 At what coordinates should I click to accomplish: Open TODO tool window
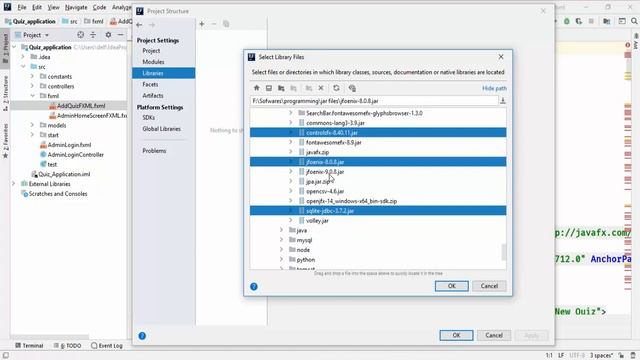coord(67,346)
